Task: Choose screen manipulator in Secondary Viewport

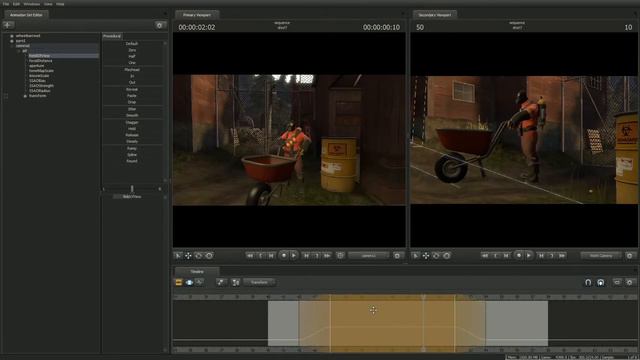Action: [447, 256]
